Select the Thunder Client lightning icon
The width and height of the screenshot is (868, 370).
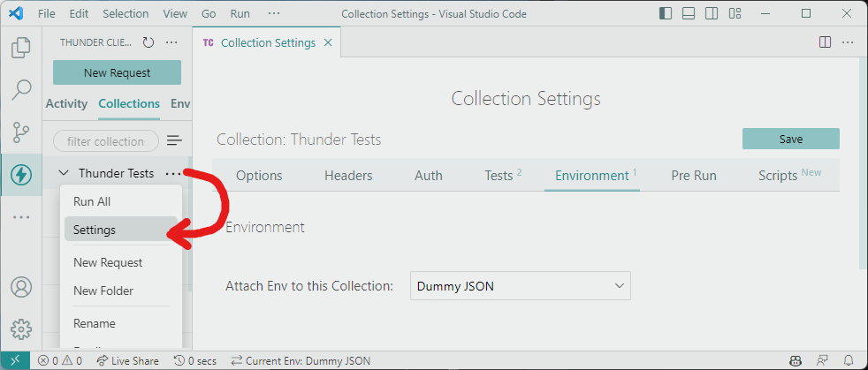[x=21, y=176]
